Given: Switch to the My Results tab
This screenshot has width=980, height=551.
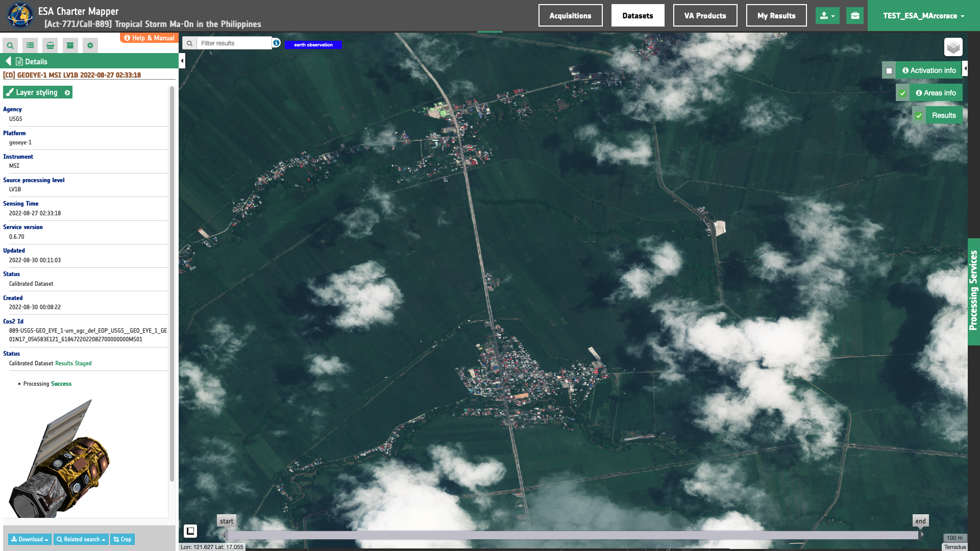Looking at the screenshot, I should click(x=776, y=16).
